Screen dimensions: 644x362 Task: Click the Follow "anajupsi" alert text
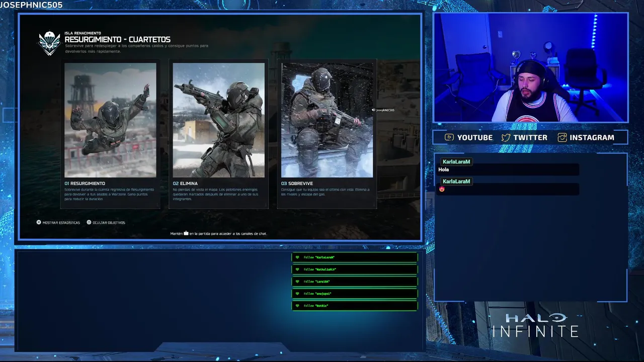click(x=317, y=294)
